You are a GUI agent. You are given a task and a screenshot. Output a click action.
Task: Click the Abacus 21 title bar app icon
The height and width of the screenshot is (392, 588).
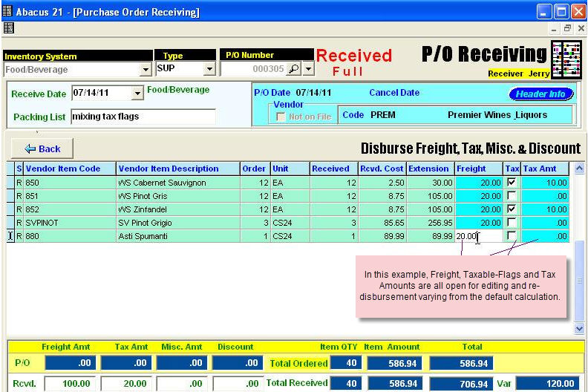(x=7, y=11)
